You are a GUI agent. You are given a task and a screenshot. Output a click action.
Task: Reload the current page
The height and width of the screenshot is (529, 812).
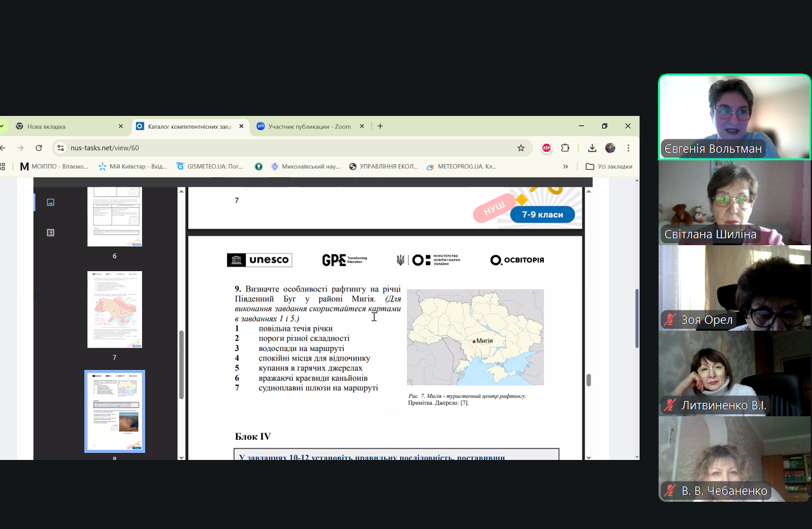pos(39,148)
